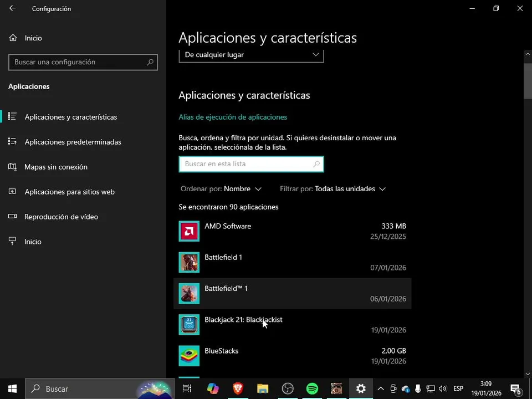Viewport: 532px width, 399px height.
Task: Select the Battlefield 1 icon dated 07/01/2026
Action: pyautogui.click(x=189, y=262)
